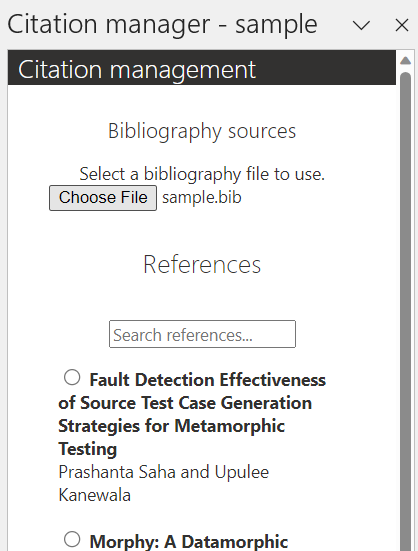Click the Citation management header bar
This screenshot has height=551, width=418.
coord(202,67)
